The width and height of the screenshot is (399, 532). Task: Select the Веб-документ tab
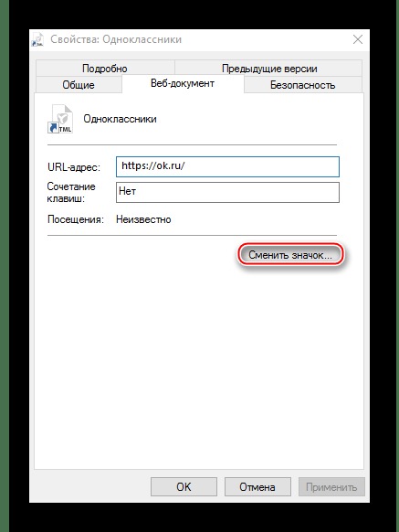pyautogui.click(x=183, y=83)
